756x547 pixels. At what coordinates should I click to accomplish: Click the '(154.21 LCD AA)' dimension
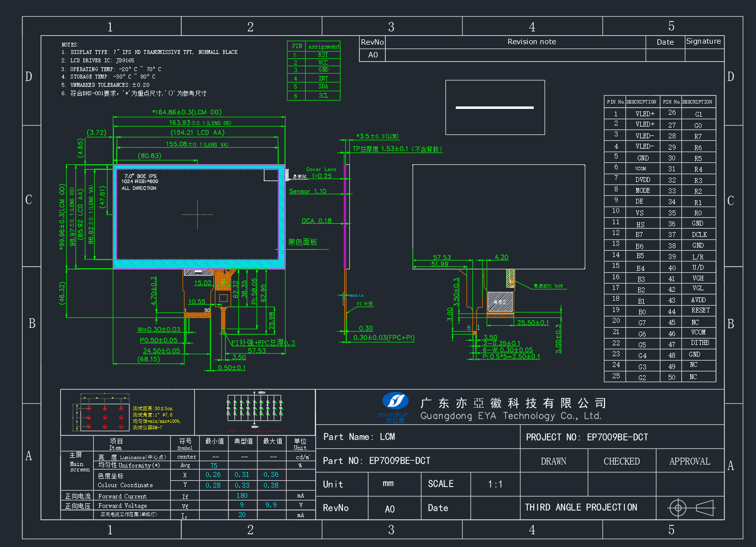click(197, 132)
